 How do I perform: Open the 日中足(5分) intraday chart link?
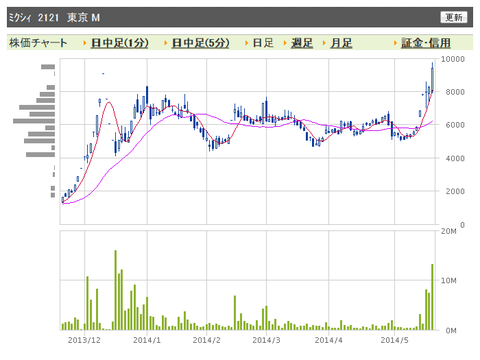point(200,43)
